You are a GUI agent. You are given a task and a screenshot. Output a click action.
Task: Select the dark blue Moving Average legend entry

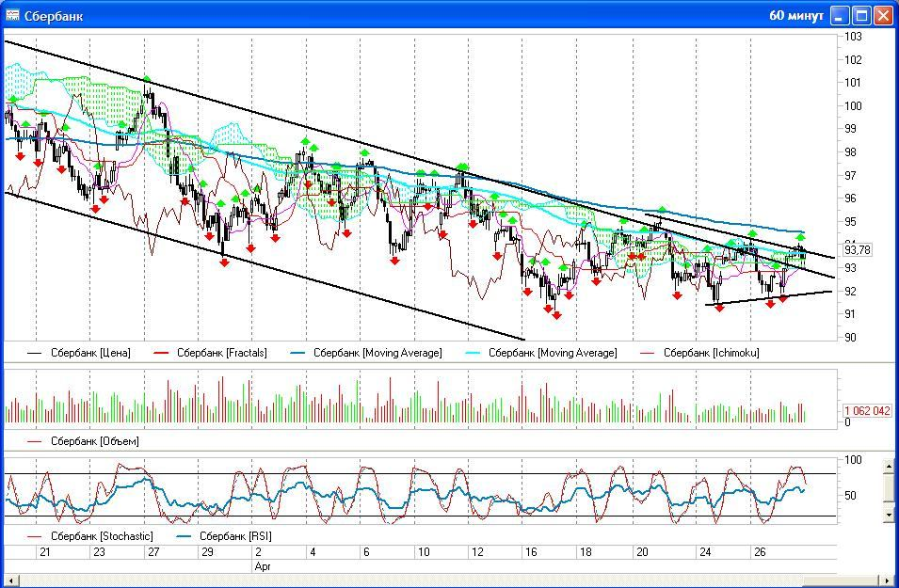[x=366, y=353]
